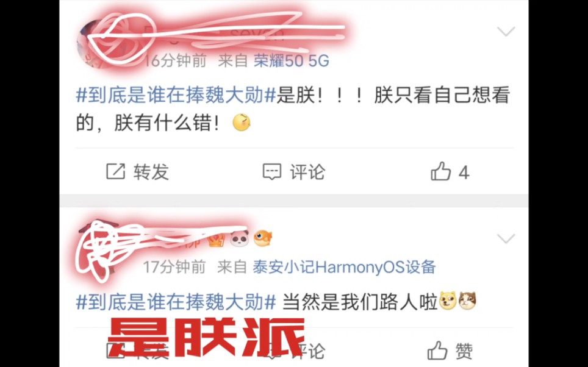
Task: Like the first post with thumbs-up icon
Action: (x=440, y=171)
